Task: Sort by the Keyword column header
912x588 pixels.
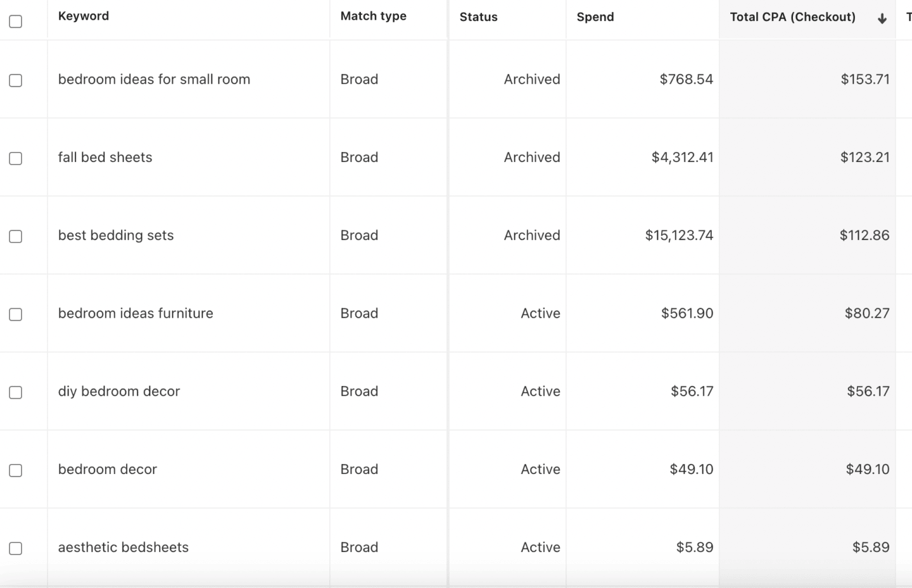Action: point(84,16)
